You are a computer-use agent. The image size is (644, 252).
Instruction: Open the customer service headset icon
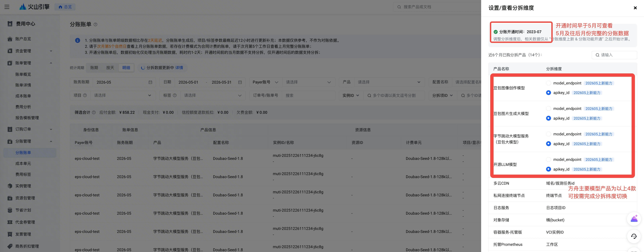(x=634, y=236)
